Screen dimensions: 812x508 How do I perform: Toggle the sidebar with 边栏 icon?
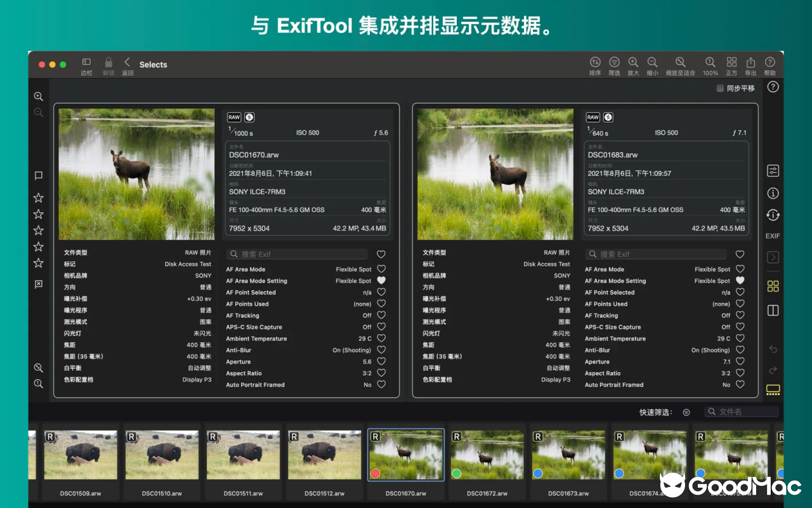86,62
